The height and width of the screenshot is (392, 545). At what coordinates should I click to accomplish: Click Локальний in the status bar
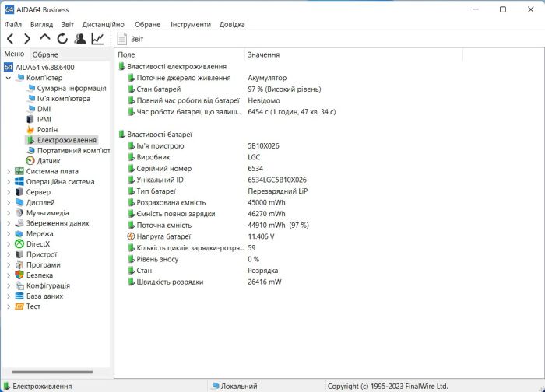click(239, 386)
